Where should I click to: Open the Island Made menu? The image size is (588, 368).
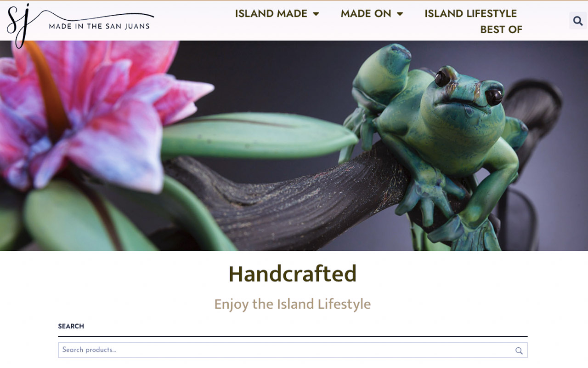click(271, 14)
